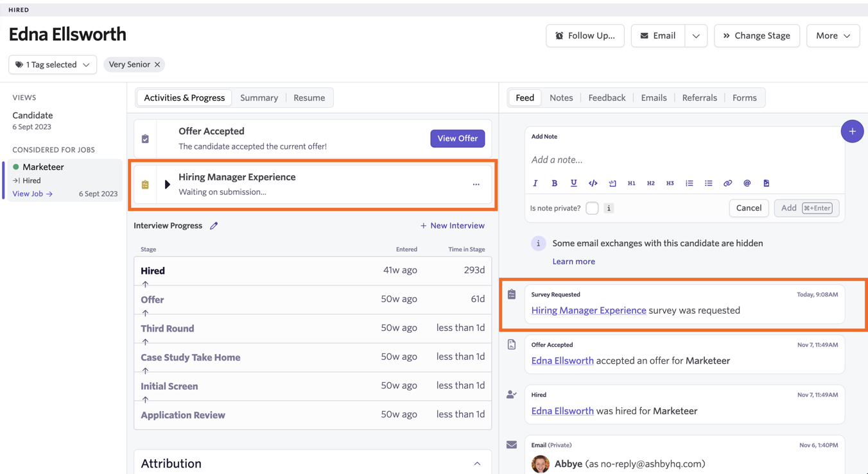The height and width of the screenshot is (474, 868).
Task: Click the hidden emails info icon
Action: (538, 244)
